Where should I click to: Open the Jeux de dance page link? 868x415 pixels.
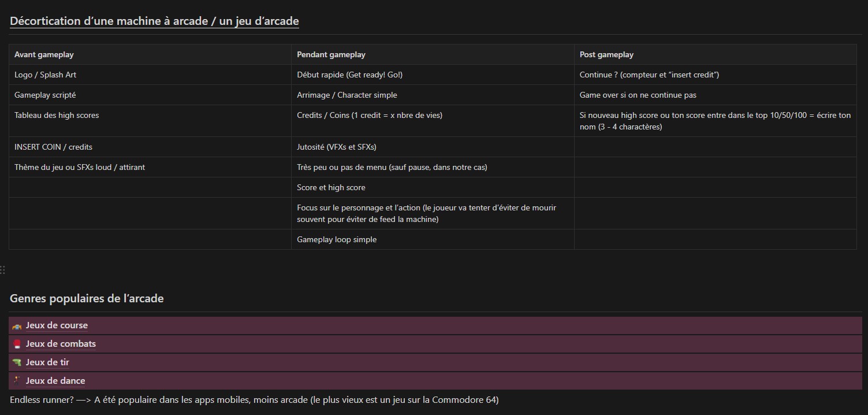[x=55, y=381]
